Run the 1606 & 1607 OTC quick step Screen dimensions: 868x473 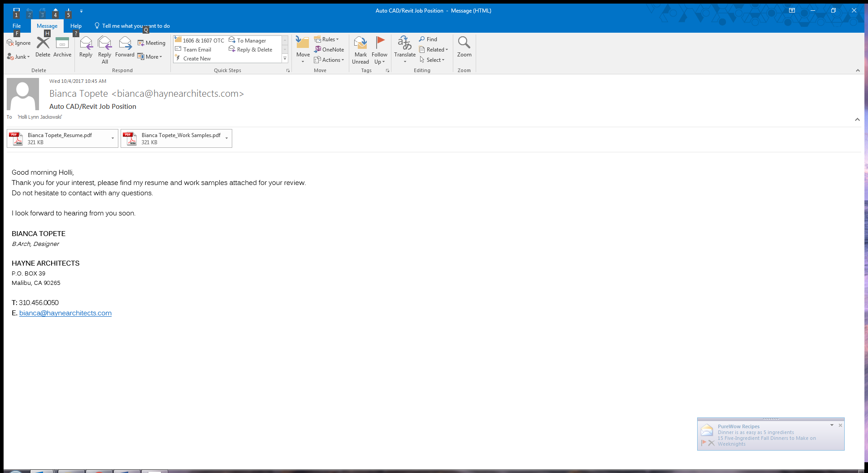point(200,40)
